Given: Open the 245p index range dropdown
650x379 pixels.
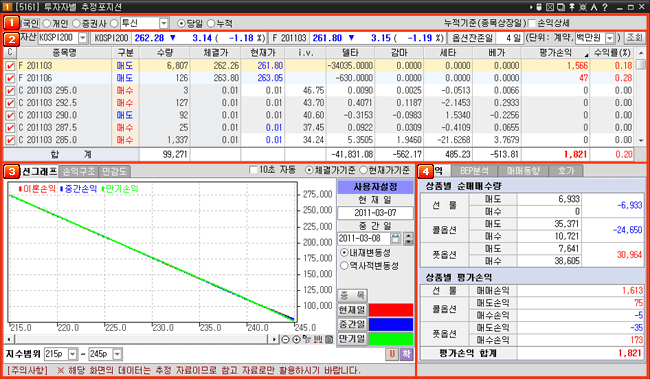Looking at the screenshot, I should click(117, 354).
